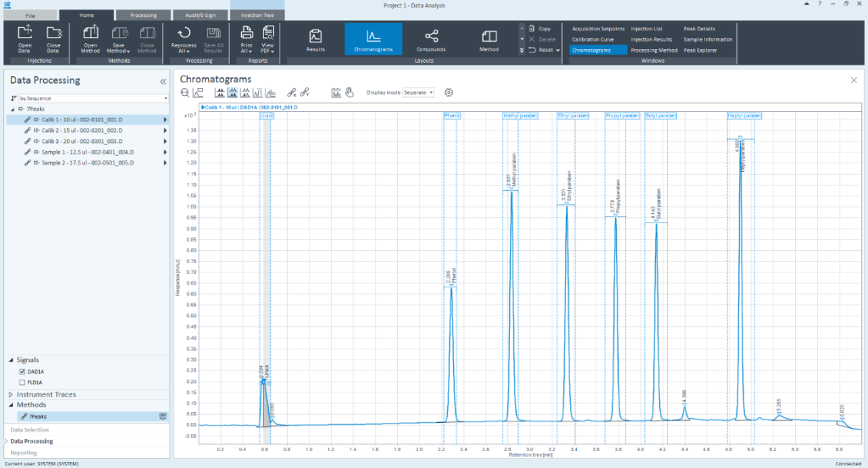Show the Calibration Curve window
The width and height of the screenshot is (868, 468).
[593, 39]
